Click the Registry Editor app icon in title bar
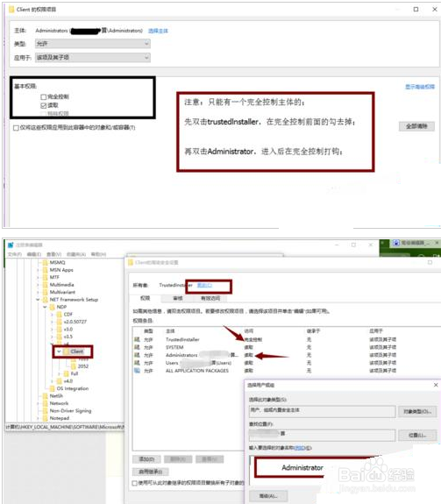 [x=11, y=245]
